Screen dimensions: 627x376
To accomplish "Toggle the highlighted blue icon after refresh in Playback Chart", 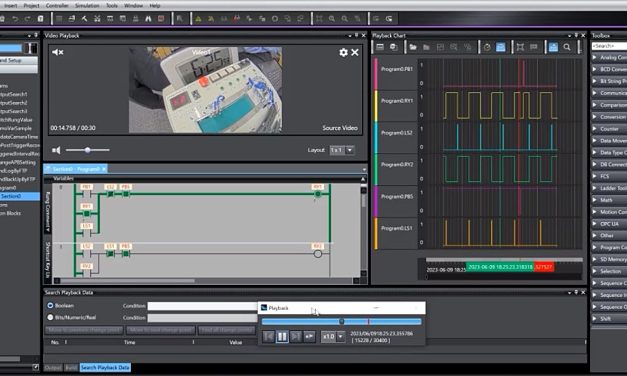I will tap(501, 47).
